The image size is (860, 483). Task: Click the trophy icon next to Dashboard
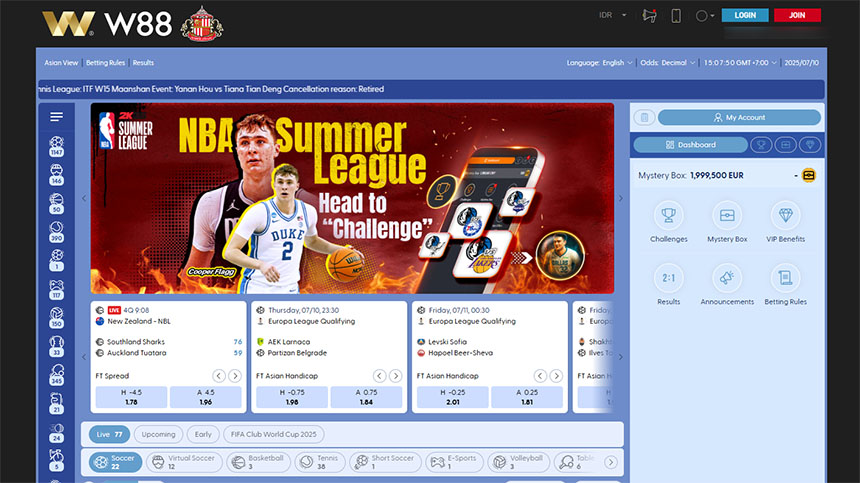pyautogui.click(x=761, y=145)
